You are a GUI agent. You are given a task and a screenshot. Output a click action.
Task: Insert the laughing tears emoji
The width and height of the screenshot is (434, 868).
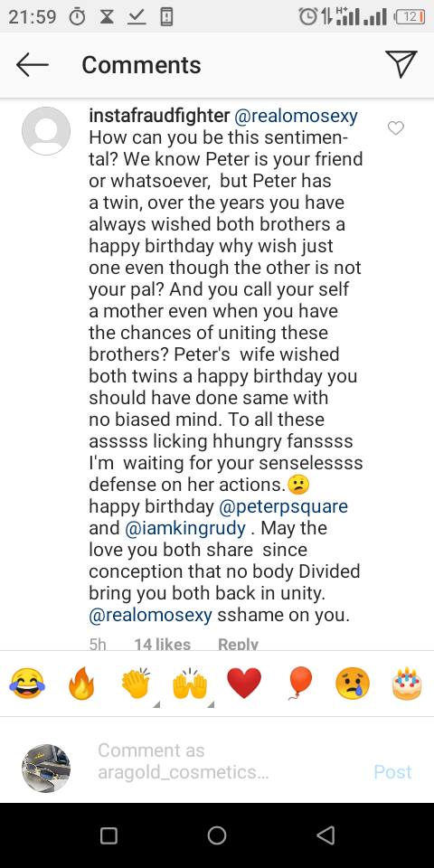[x=27, y=684]
